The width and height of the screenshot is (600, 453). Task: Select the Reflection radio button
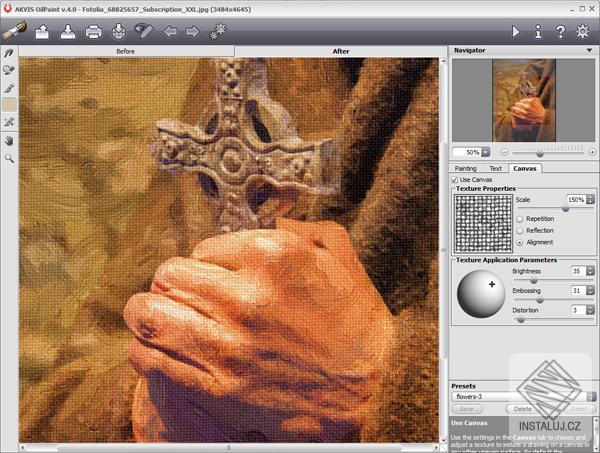click(x=520, y=231)
